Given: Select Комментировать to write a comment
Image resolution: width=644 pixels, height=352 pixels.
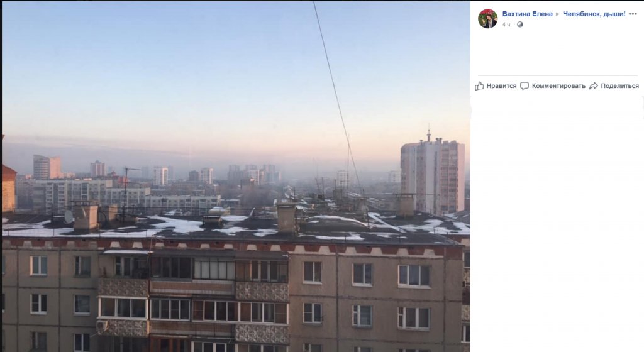Looking at the screenshot, I should 558,85.
